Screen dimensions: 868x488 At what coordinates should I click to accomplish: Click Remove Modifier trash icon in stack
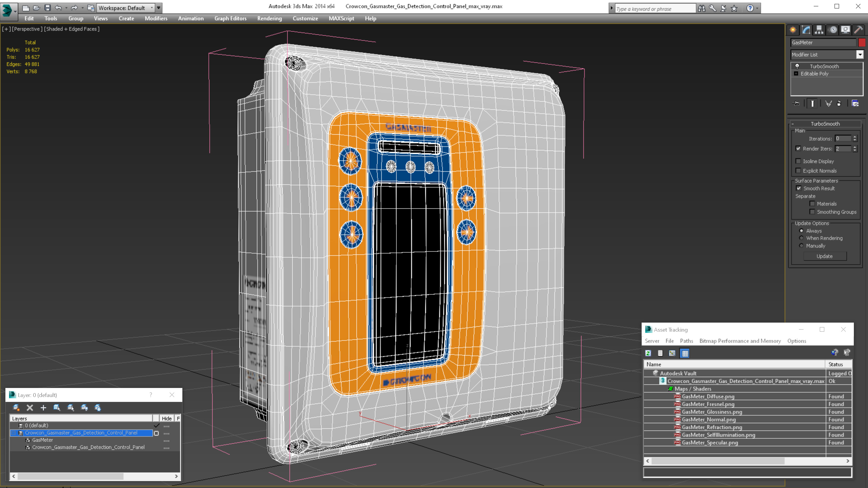(839, 103)
